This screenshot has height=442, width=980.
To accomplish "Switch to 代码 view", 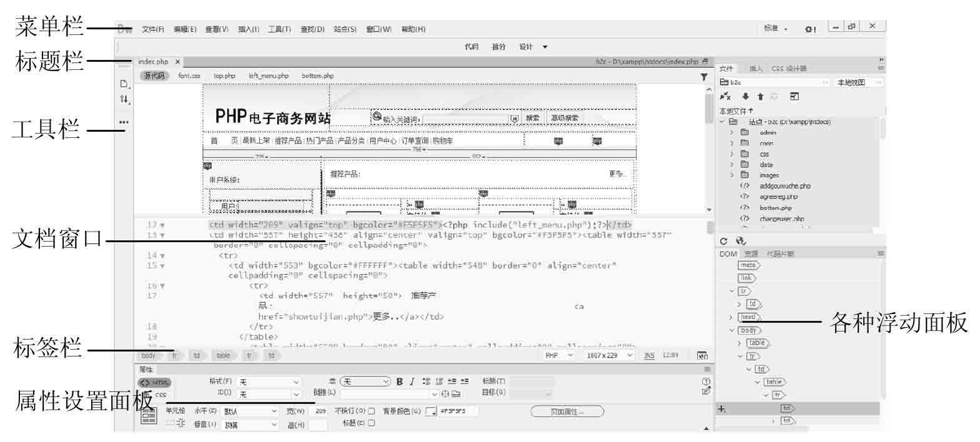I will point(472,47).
